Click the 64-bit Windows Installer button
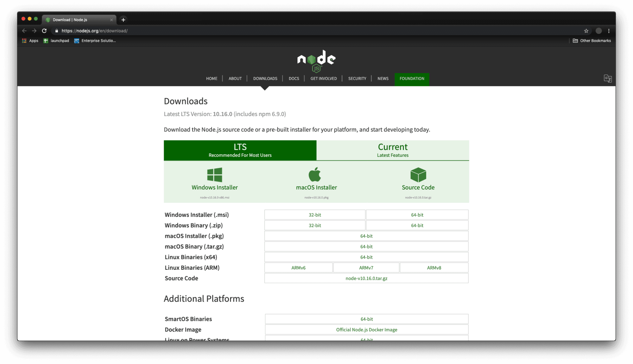The height and width of the screenshot is (364, 633). click(417, 215)
